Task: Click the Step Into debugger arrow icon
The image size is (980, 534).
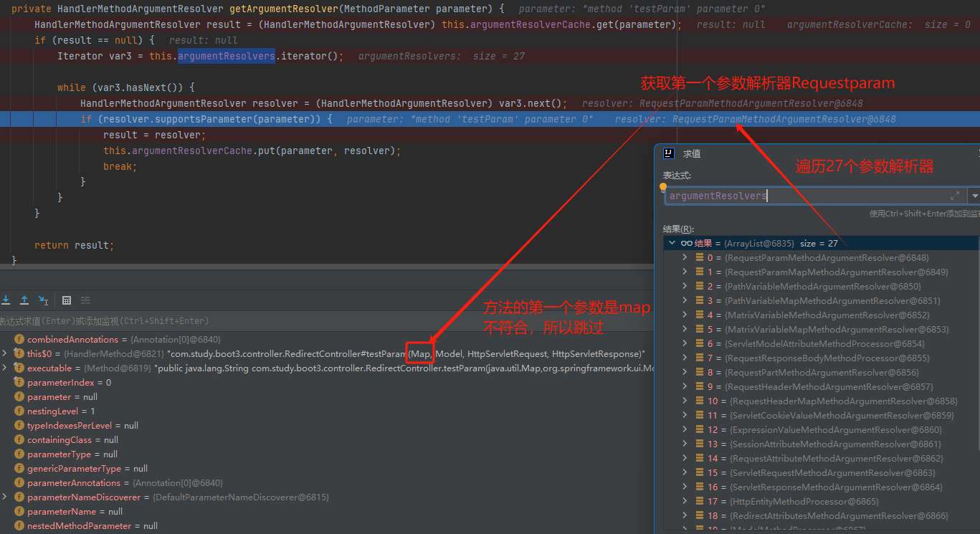Action: pos(6,300)
